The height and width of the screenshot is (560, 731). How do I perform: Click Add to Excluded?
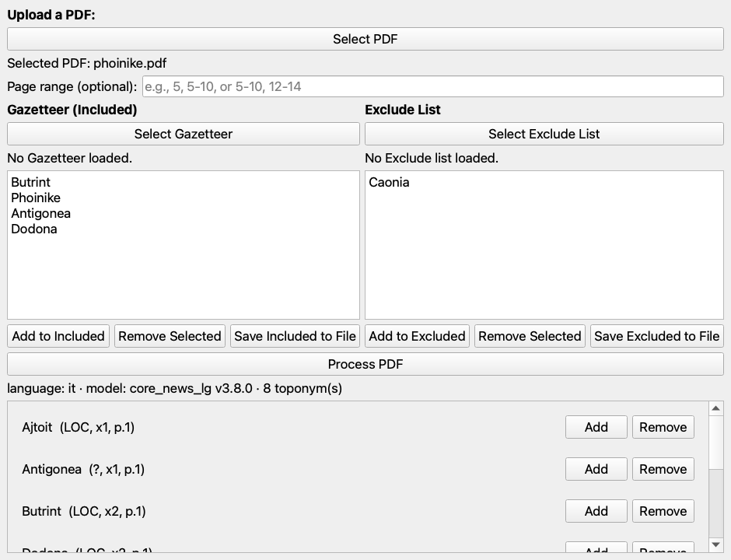pos(418,336)
